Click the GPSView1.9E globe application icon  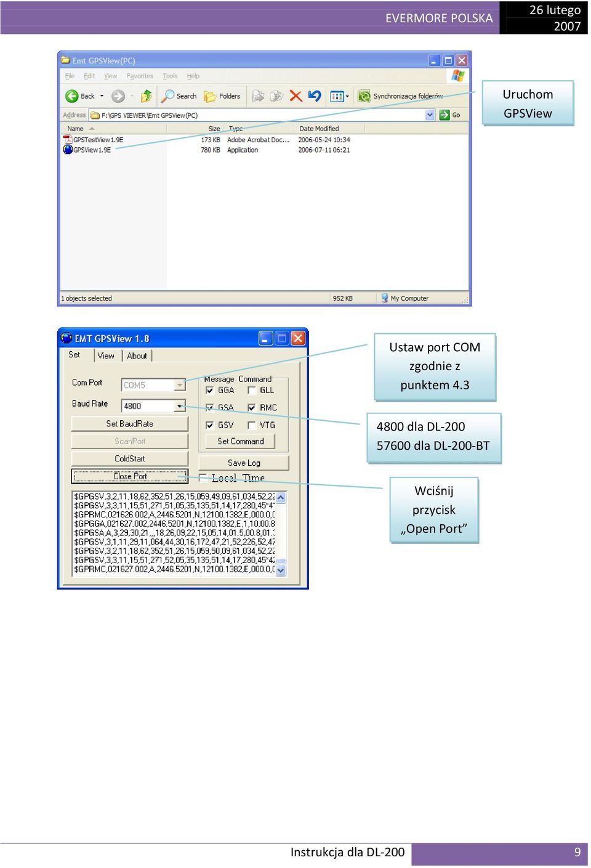(x=68, y=150)
